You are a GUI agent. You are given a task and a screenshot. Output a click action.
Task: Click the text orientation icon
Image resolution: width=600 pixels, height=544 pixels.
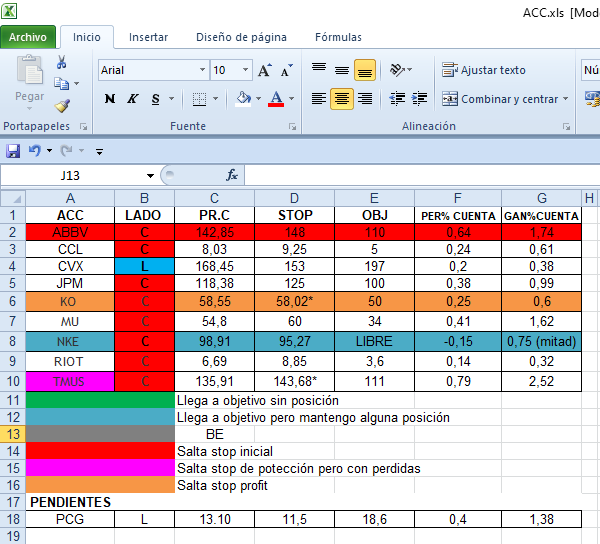coord(397,70)
